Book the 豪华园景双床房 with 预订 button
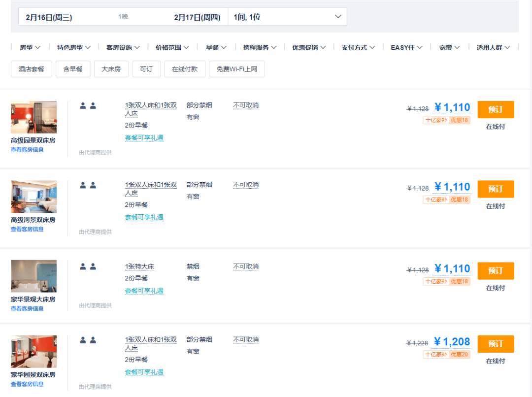This screenshot has width=532, height=397. (x=496, y=344)
